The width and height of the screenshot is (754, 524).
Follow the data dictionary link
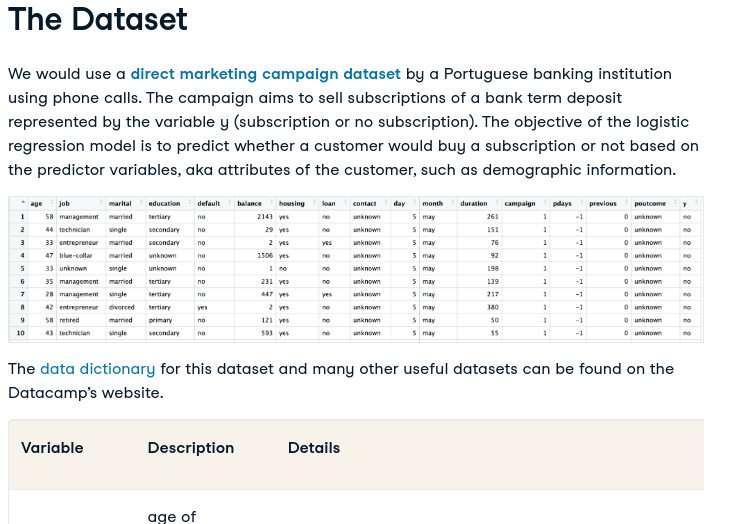[x=98, y=369]
